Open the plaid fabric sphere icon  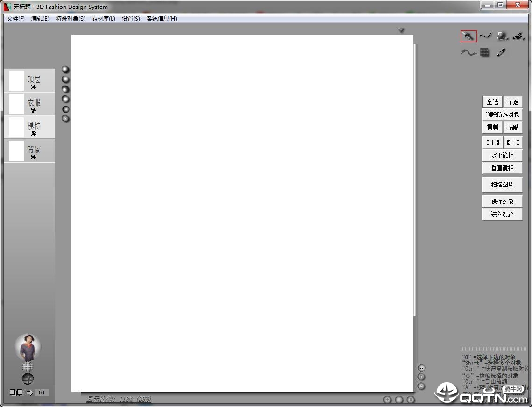click(x=28, y=367)
